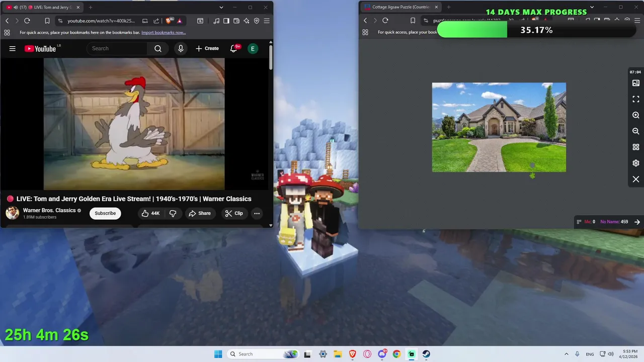Open jigsaw puzzle settings gear
Screen dimensions: 644x362
(636, 163)
